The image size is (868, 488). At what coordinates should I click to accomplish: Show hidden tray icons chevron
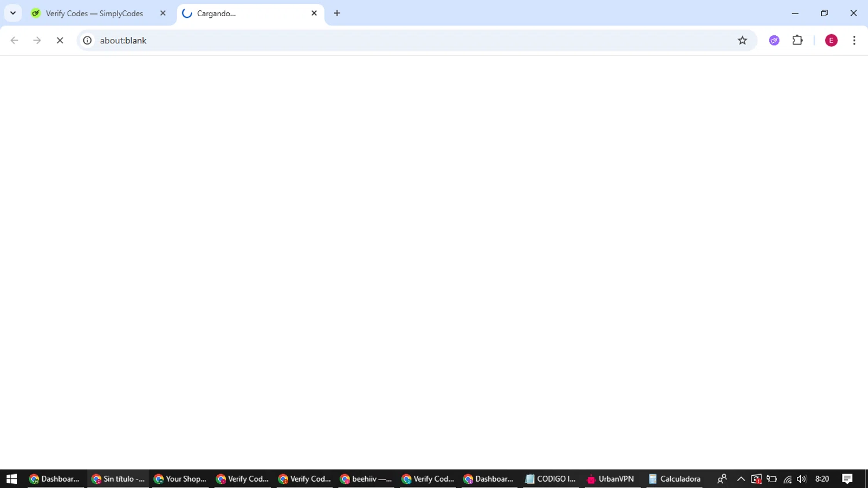[741, 479]
